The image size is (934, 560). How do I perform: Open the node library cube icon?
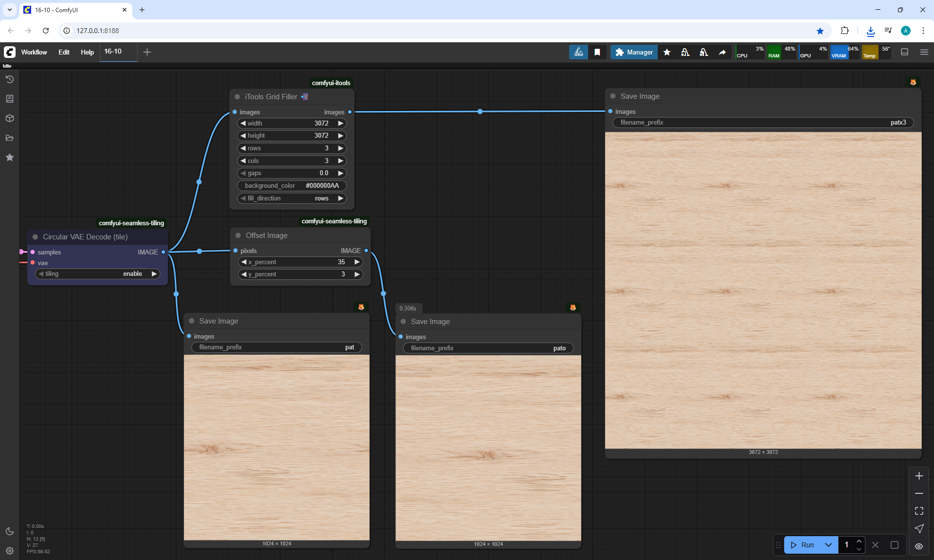[x=10, y=118]
